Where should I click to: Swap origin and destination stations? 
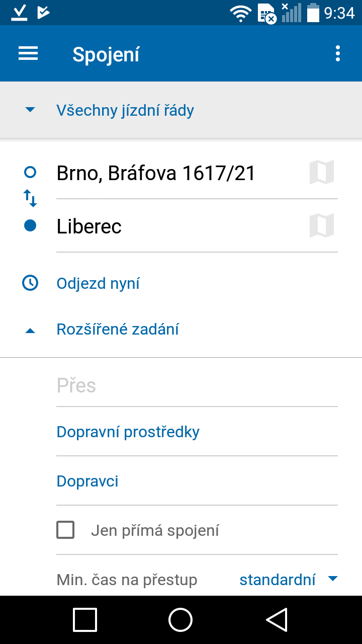coord(30,199)
